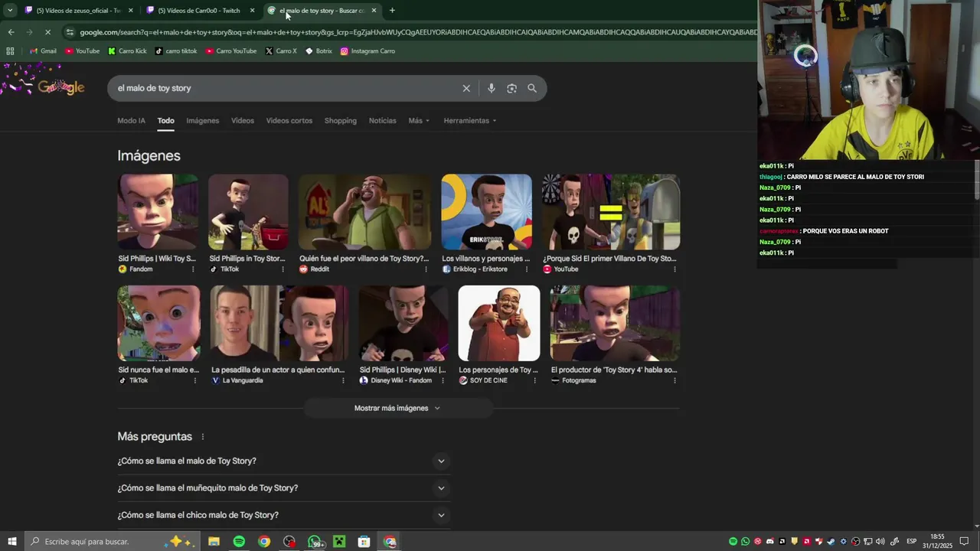Viewport: 980px width, 551px height.
Task: Open Google Lens image search icon
Action: tap(511, 88)
